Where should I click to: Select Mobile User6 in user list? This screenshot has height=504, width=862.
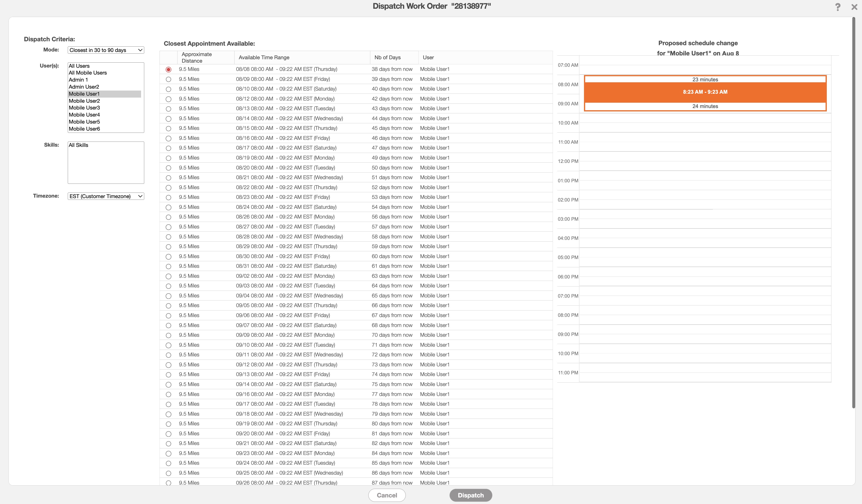click(x=84, y=129)
